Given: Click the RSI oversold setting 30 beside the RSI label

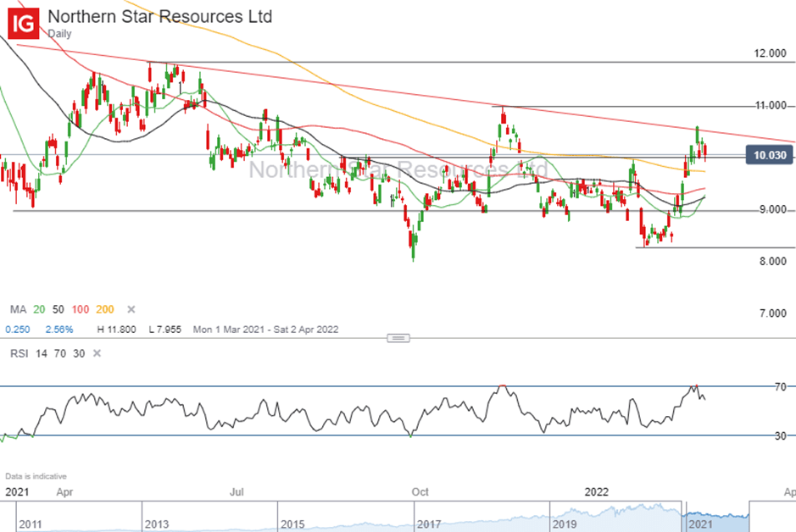Looking at the screenshot, I should point(79,353).
